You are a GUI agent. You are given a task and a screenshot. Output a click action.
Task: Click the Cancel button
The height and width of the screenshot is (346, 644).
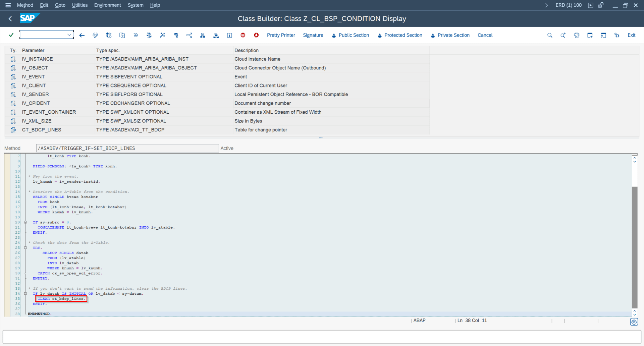coord(485,35)
